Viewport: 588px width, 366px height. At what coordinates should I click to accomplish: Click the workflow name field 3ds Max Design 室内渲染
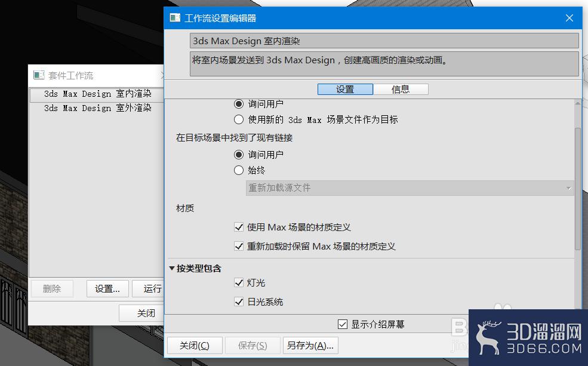(384, 41)
